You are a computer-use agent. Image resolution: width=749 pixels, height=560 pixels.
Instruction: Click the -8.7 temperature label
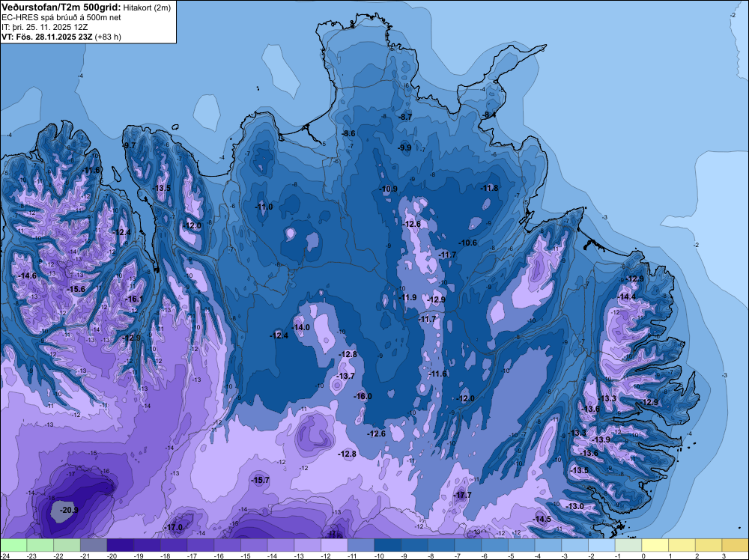(405, 117)
